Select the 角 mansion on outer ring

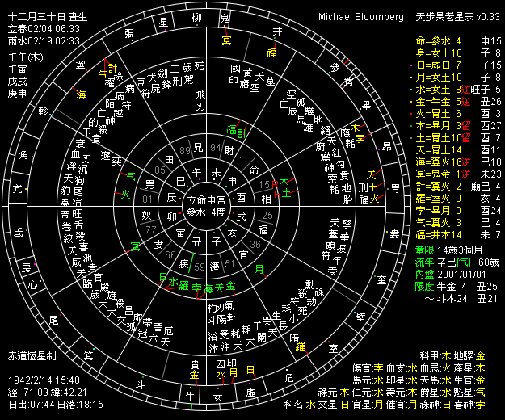click(x=24, y=154)
